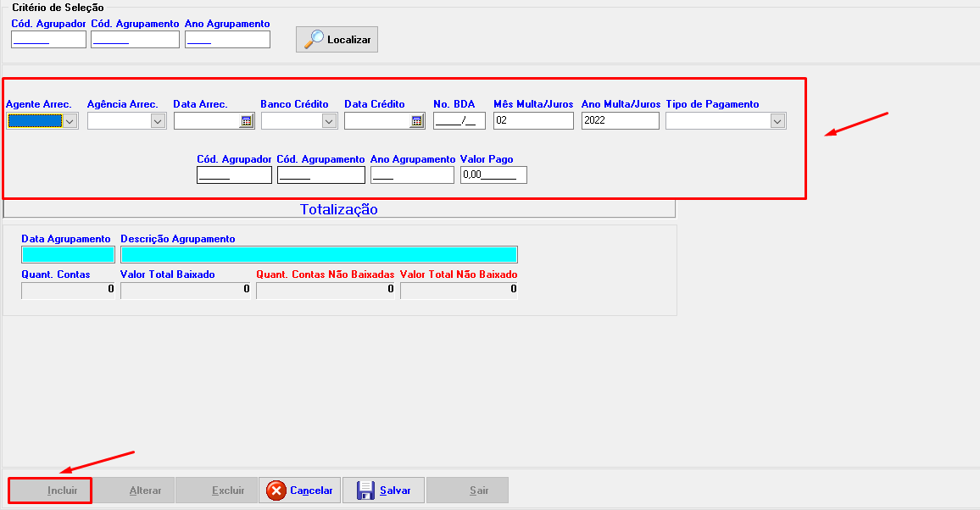Image resolution: width=980 pixels, height=510 pixels.
Task: Click the Ano Multa/Juros field showing 2022
Action: [620, 121]
